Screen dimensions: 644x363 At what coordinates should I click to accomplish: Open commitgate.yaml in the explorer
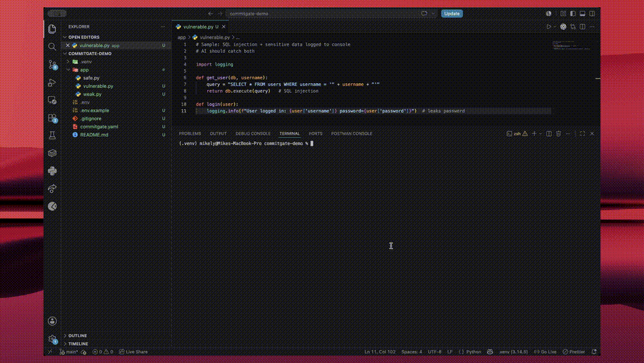click(99, 126)
